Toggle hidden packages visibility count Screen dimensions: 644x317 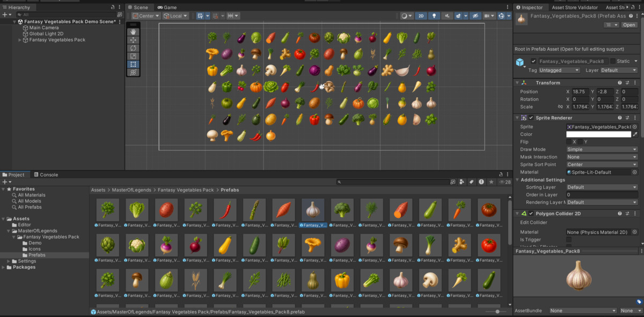[505, 182]
